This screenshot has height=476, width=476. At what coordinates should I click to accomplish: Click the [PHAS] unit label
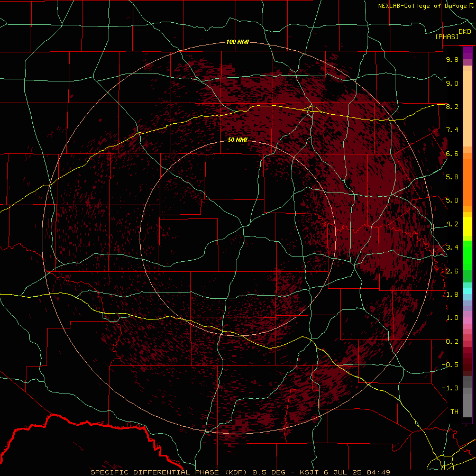pos(447,36)
